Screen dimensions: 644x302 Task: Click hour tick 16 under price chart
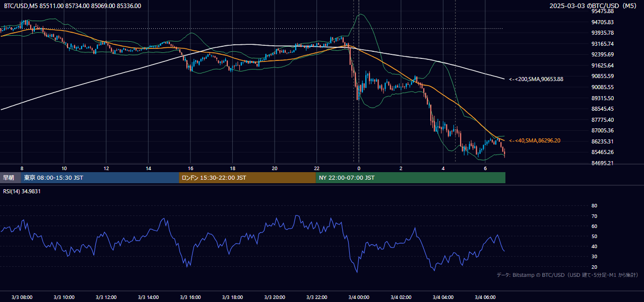pyautogui.click(x=190, y=168)
